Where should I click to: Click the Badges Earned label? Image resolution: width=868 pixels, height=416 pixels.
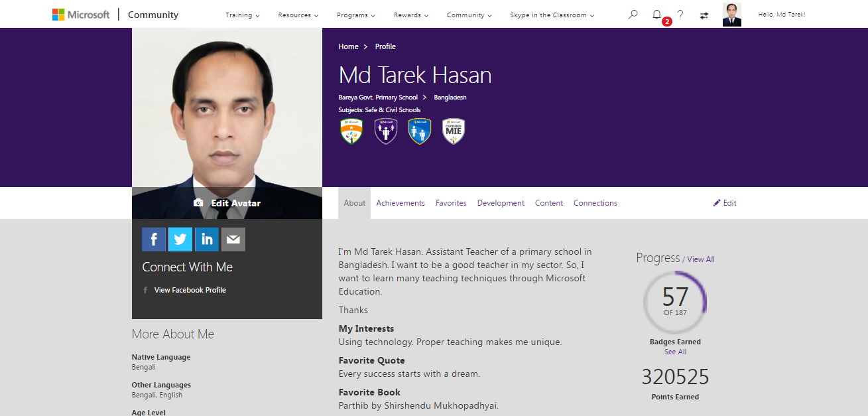(x=675, y=342)
